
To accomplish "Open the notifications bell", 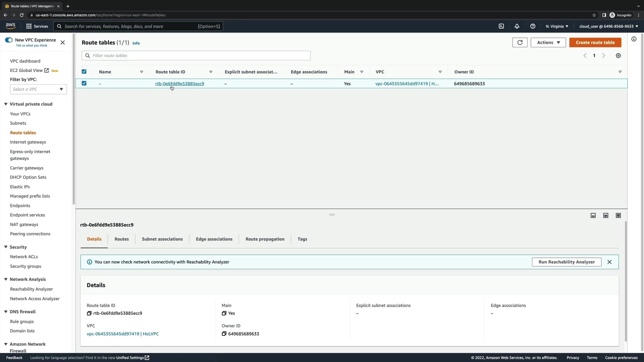I will point(517,26).
